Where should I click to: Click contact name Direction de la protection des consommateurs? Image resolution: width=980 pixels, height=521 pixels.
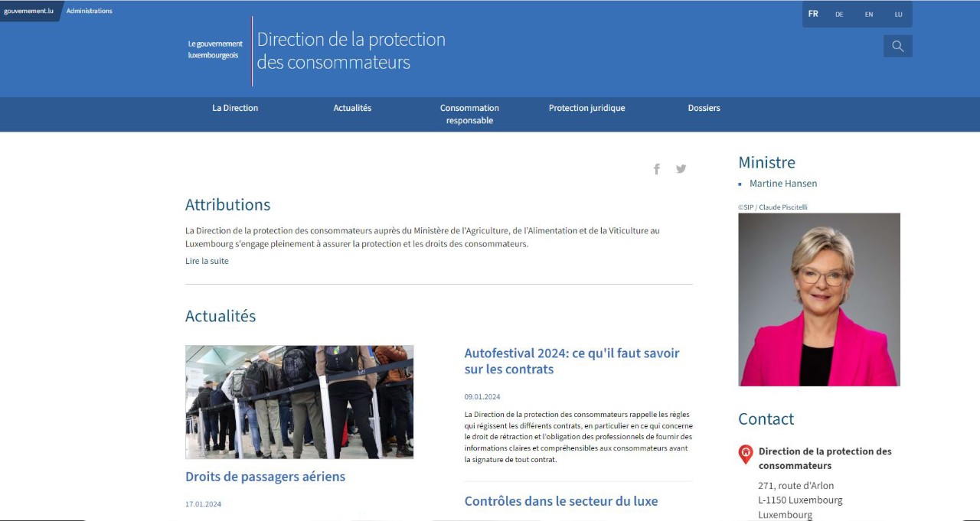pyautogui.click(x=825, y=458)
